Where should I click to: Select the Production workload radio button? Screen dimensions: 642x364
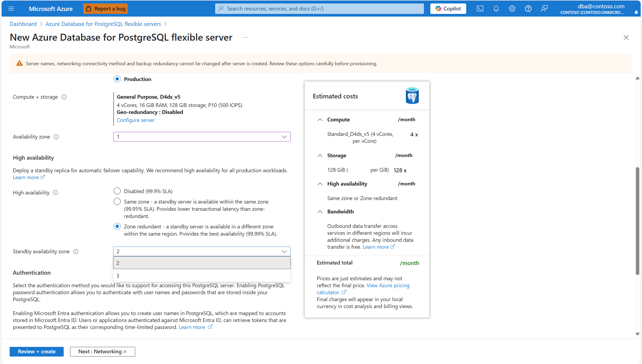click(117, 79)
